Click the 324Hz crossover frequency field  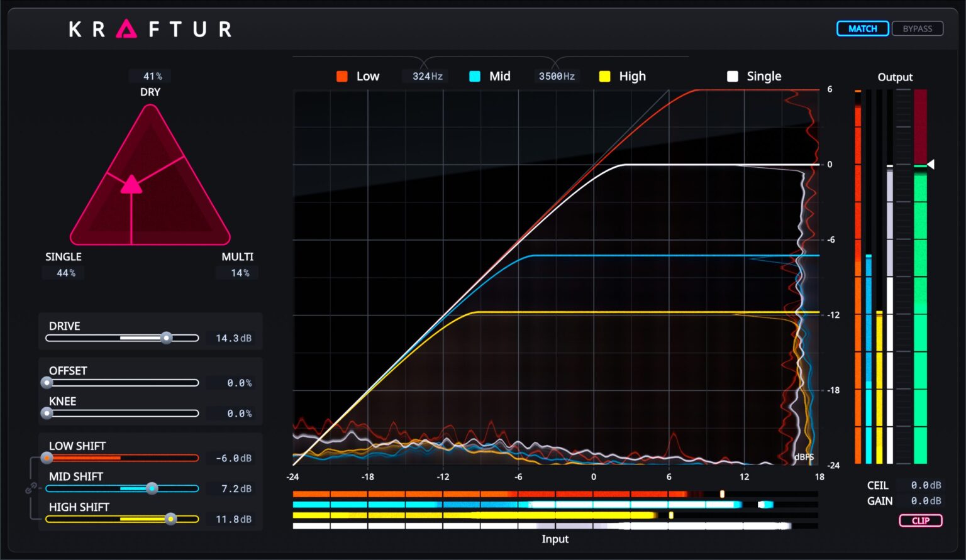427,77
